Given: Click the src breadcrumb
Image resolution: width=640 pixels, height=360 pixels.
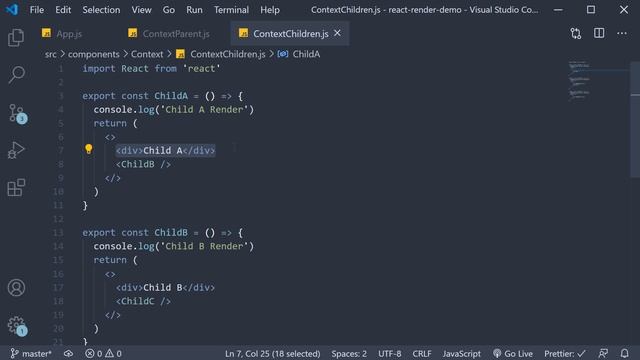Looking at the screenshot, I should (51, 54).
